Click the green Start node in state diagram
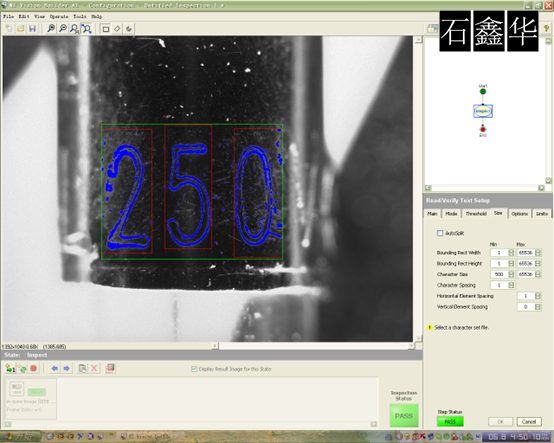The image size is (554, 443). [483, 91]
